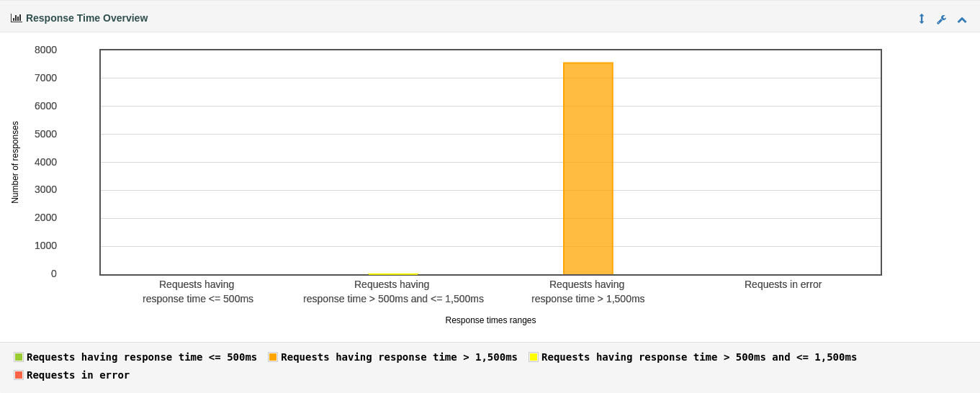The image size is (980, 393).
Task: Click the Response Time Overview title
Action: 86,18
